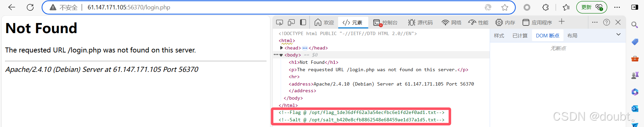Open the Favorites list icon
Viewport: 644px width, 127px height.
click(x=567, y=7)
